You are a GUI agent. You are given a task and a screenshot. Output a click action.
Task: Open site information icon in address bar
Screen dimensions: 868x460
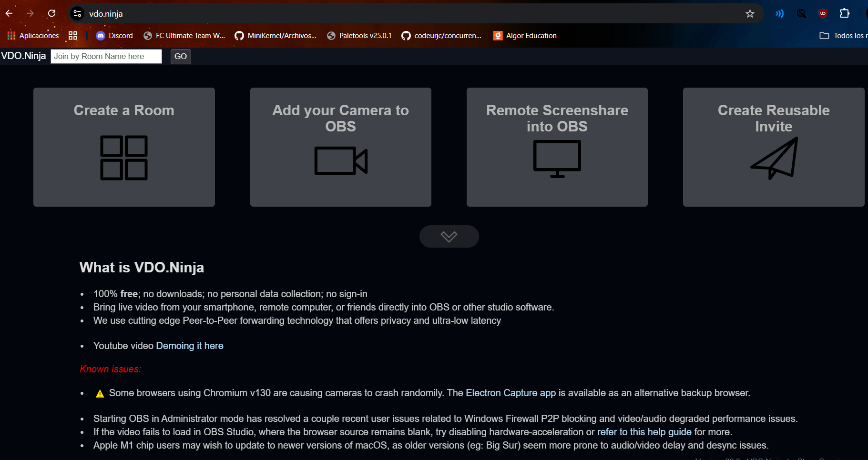coord(77,14)
